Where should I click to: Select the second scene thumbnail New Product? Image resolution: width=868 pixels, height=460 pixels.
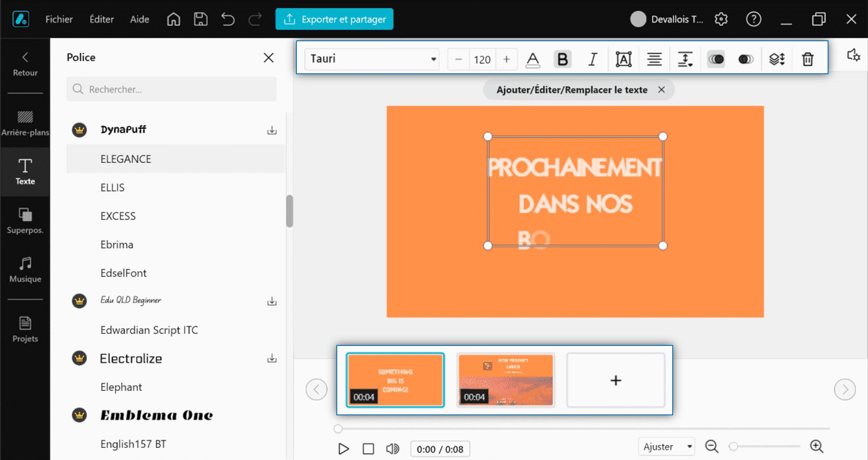tap(506, 380)
